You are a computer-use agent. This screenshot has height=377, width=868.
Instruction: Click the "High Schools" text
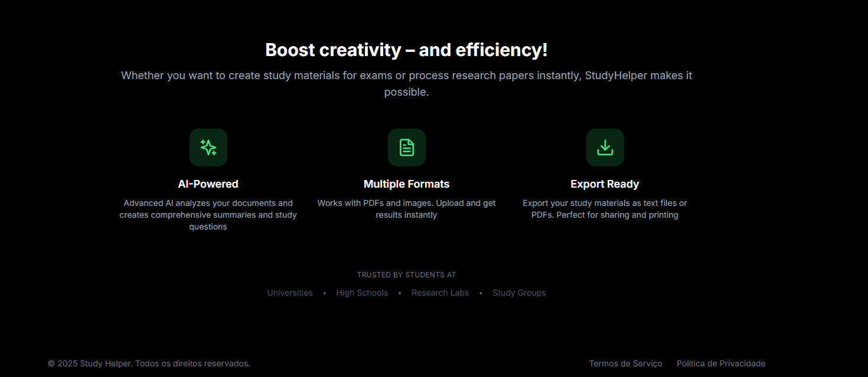[362, 293]
